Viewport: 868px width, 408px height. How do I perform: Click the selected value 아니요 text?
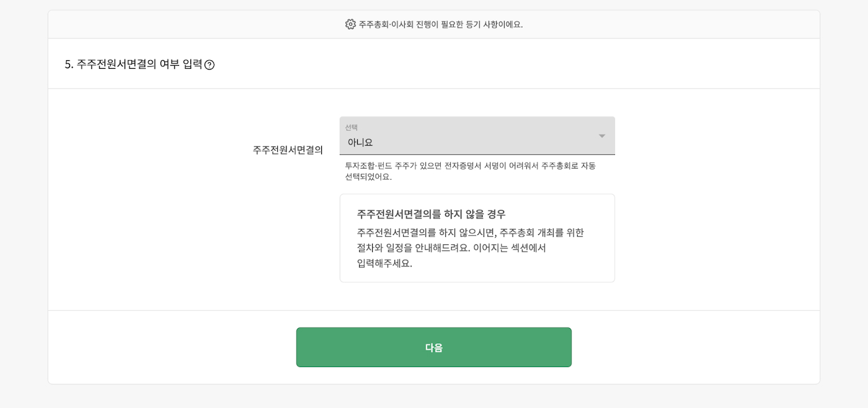coord(360,143)
